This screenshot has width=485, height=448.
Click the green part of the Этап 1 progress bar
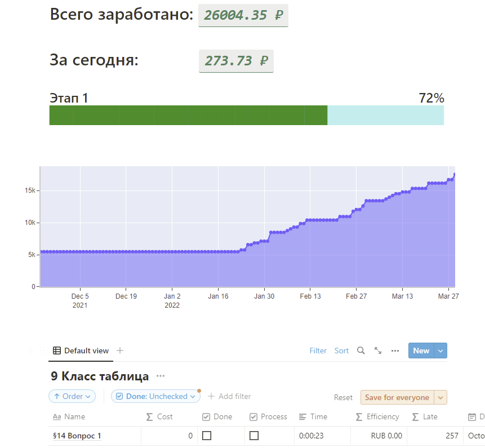188,115
